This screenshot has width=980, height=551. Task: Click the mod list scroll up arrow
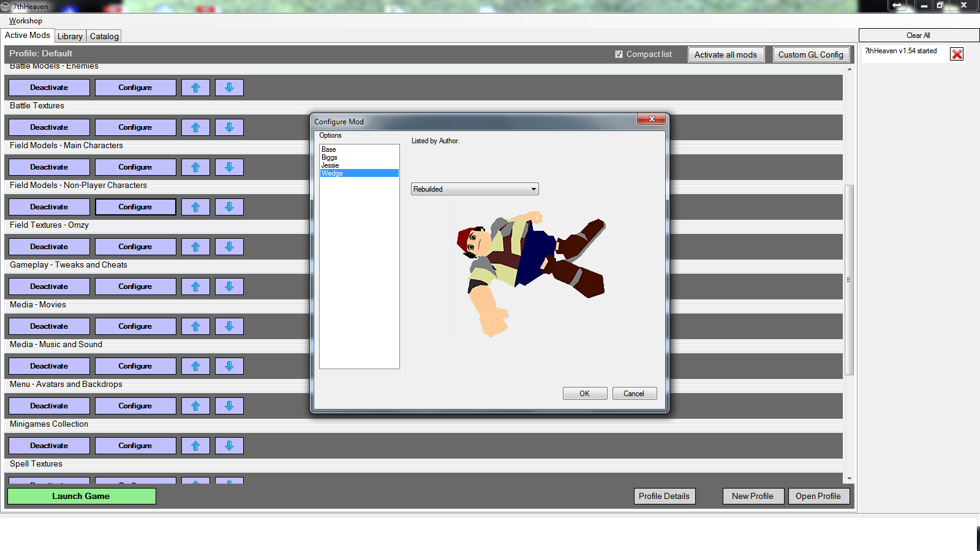click(849, 69)
